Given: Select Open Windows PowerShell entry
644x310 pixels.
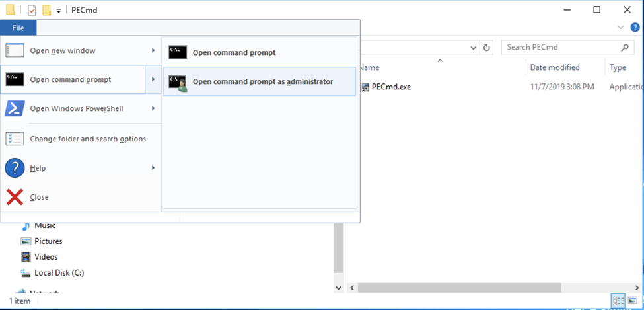Looking at the screenshot, I should click(81, 108).
